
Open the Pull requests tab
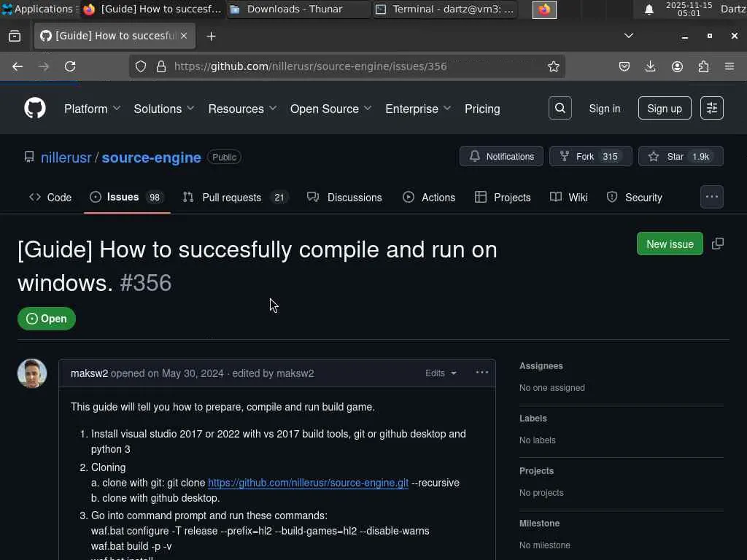point(236,197)
